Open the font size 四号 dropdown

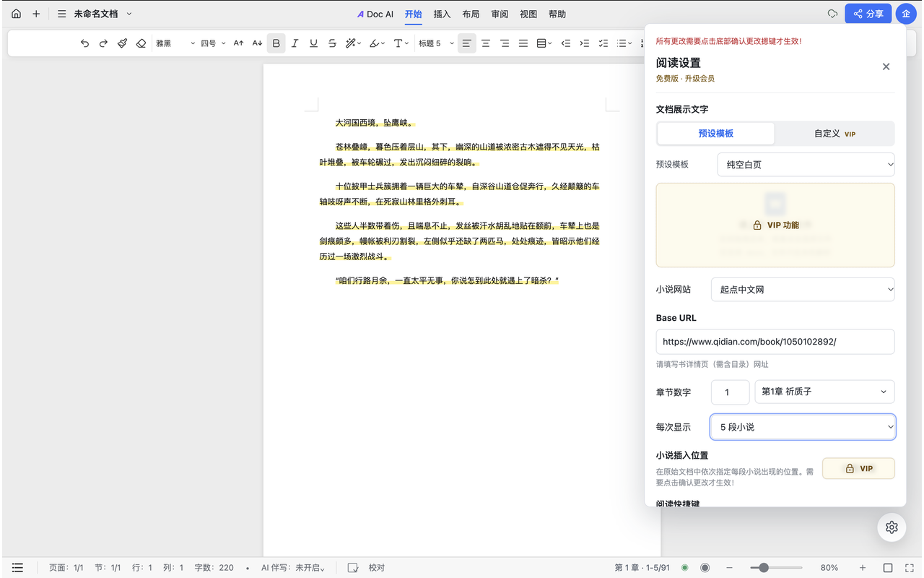213,43
